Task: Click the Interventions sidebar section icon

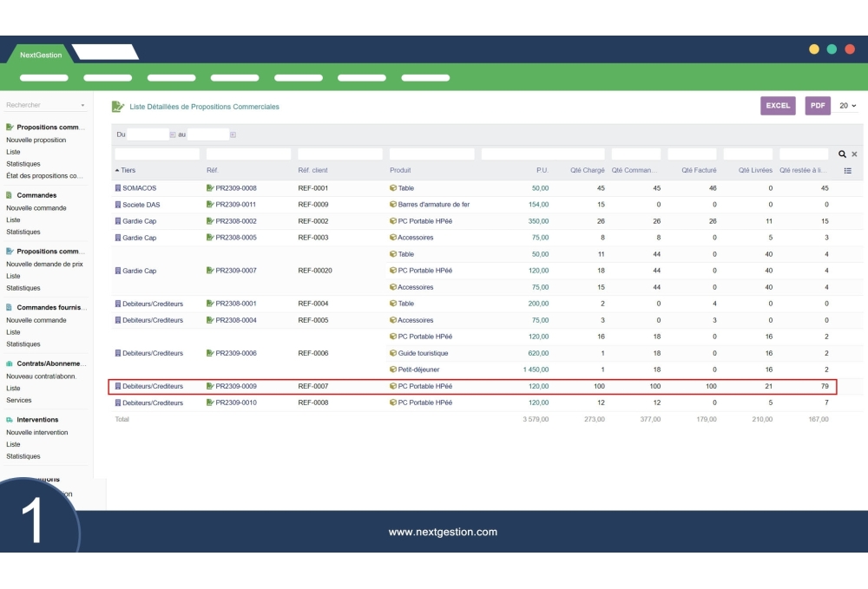Action: pyautogui.click(x=10, y=420)
